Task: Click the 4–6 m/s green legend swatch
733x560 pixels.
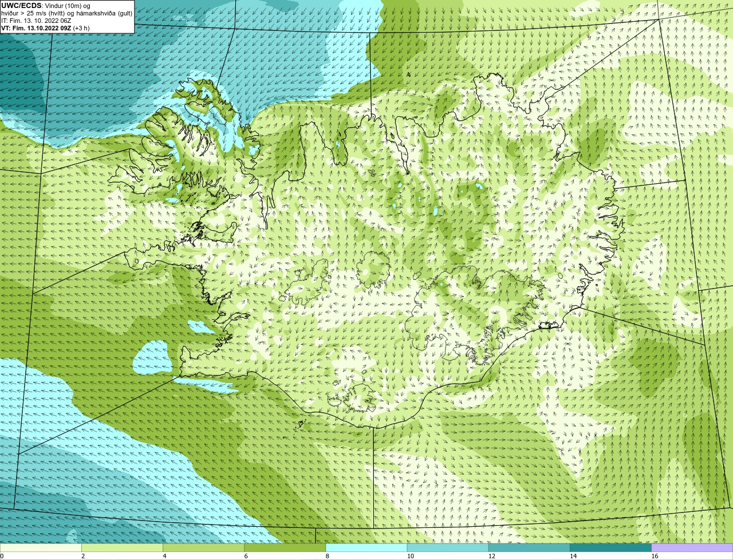Action: click(203, 548)
